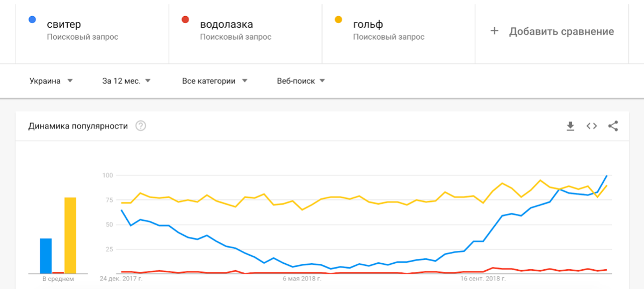Edit the свитер search term
Viewport: 644px width, 289px height.
pos(64,24)
